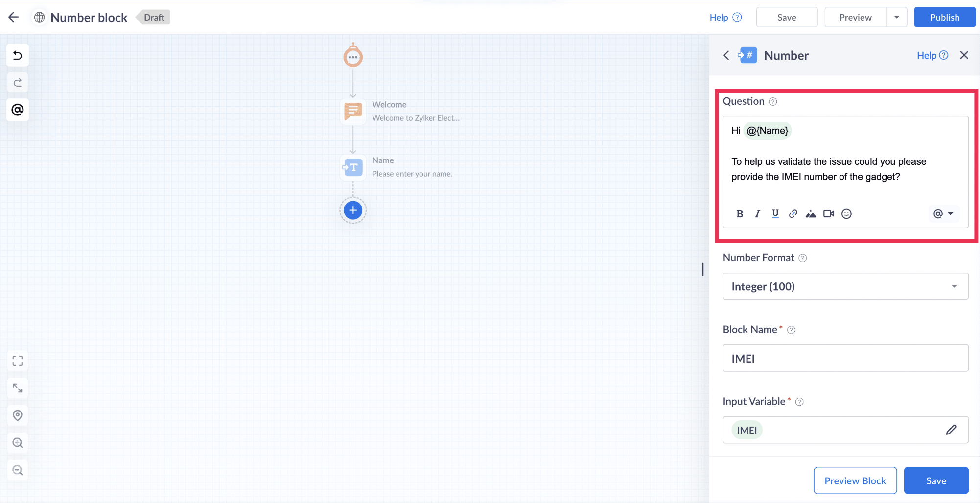Edit the IMEI input variable
Image resolution: width=980 pixels, height=503 pixels.
click(x=951, y=430)
